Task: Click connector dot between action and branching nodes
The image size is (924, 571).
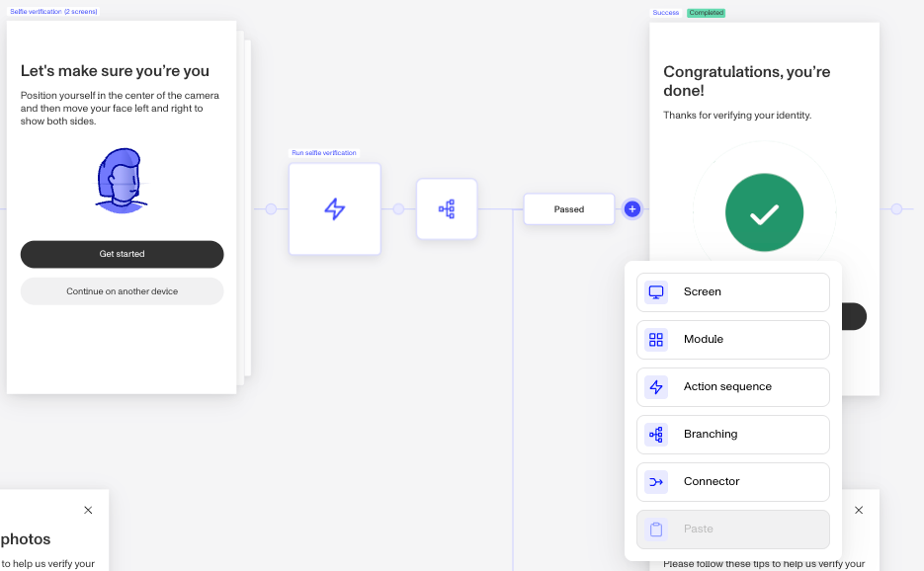Action: pos(399,209)
